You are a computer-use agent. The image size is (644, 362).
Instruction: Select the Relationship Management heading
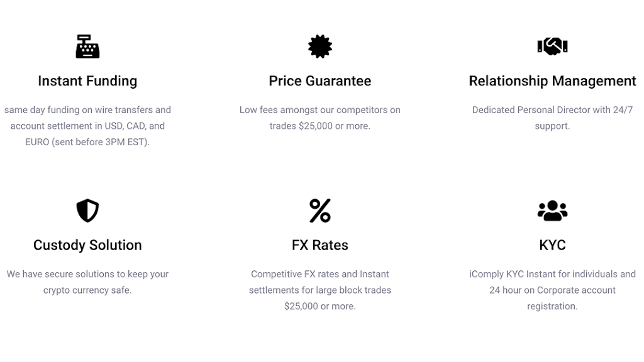coord(552,81)
